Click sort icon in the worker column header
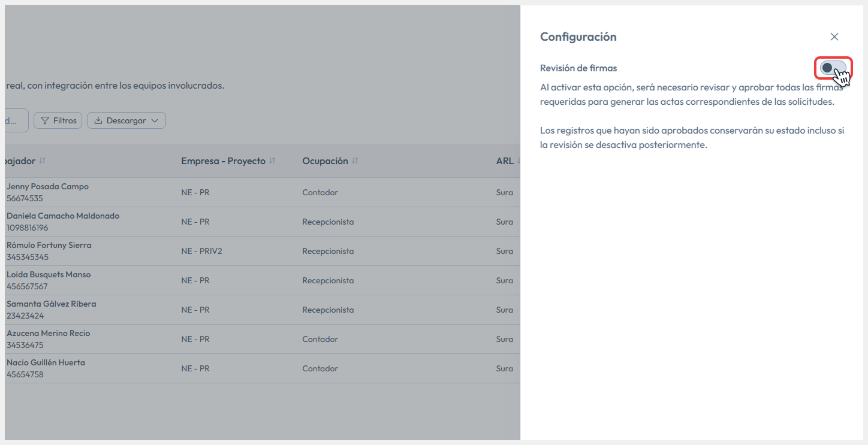The image size is (868, 445). pyautogui.click(x=43, y=161)
